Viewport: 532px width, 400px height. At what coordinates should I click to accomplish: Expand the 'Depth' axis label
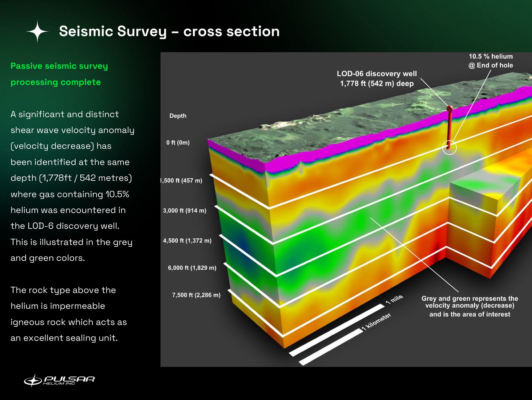pos(178,116)
